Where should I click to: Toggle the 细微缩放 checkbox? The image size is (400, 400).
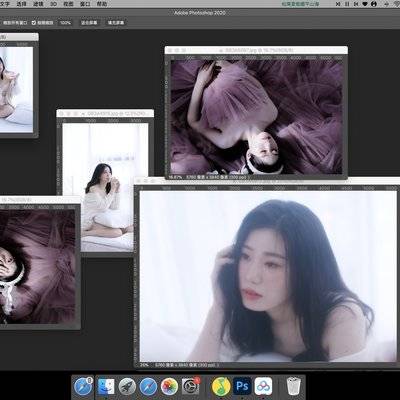click(34, 23)
